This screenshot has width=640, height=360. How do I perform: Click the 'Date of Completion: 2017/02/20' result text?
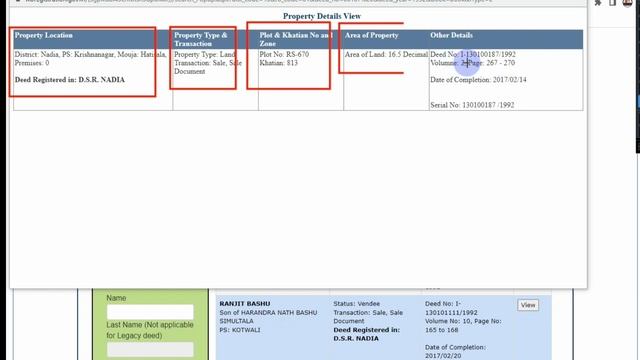(455, 351)
